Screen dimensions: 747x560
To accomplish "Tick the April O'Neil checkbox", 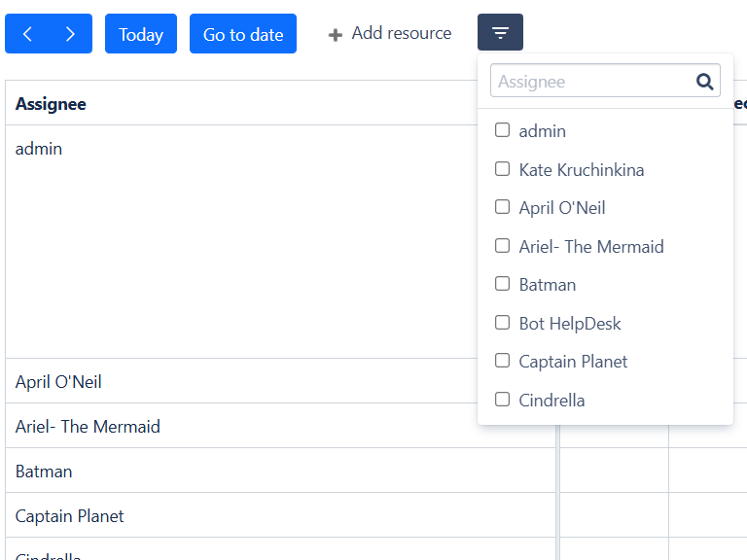I will (x=503, y=207).
